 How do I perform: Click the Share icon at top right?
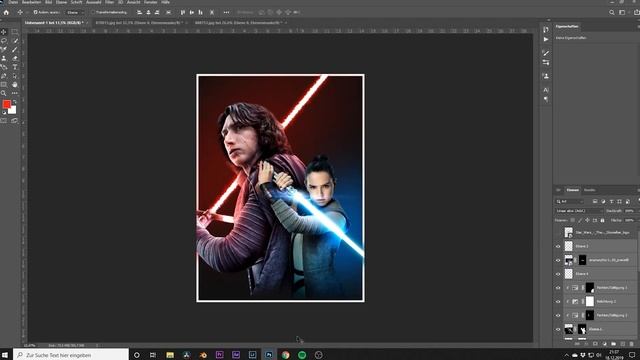[636, 13]
